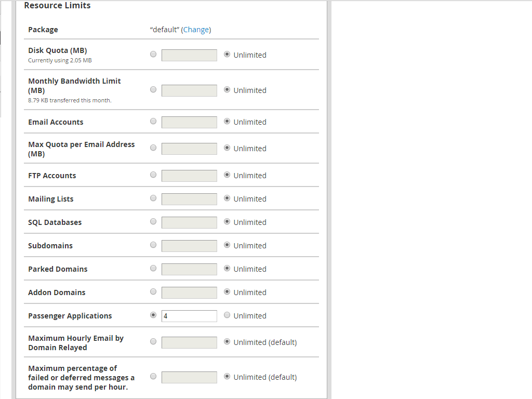This screenshot has width=532, height=399.
Task: Select Unlimited for Monthly Bandwidth Limit
Action: [227, 89]
